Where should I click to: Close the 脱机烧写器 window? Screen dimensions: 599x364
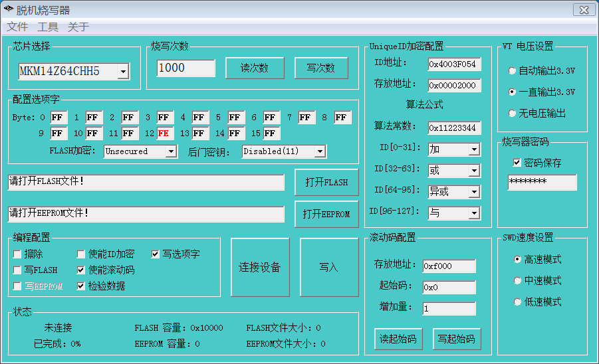(x=584, y=10)
